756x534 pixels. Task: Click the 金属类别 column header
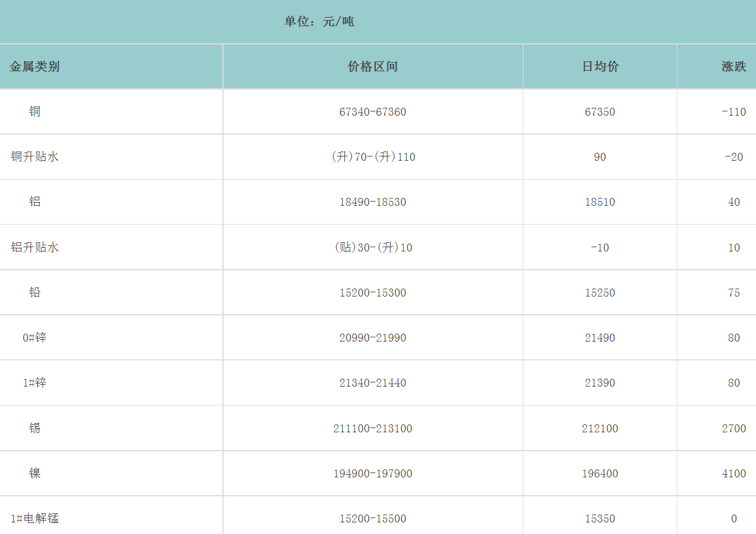tap(35, 67)
